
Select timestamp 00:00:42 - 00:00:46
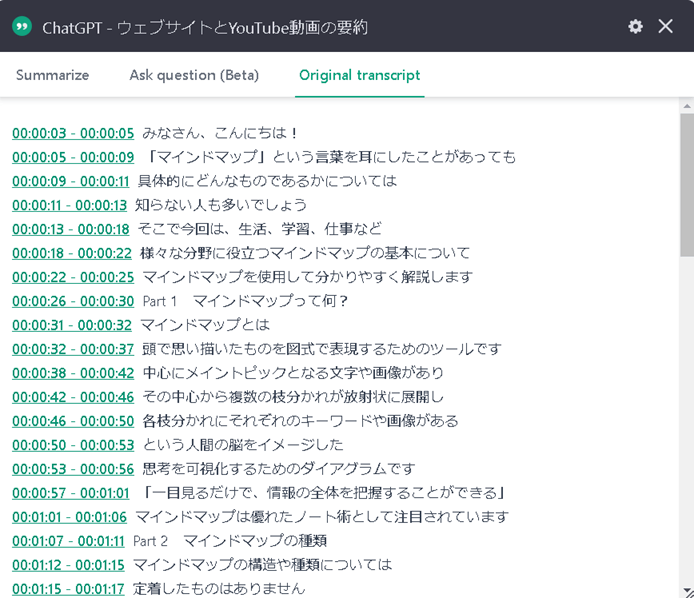pyautogui.click(x=73, y=397)
